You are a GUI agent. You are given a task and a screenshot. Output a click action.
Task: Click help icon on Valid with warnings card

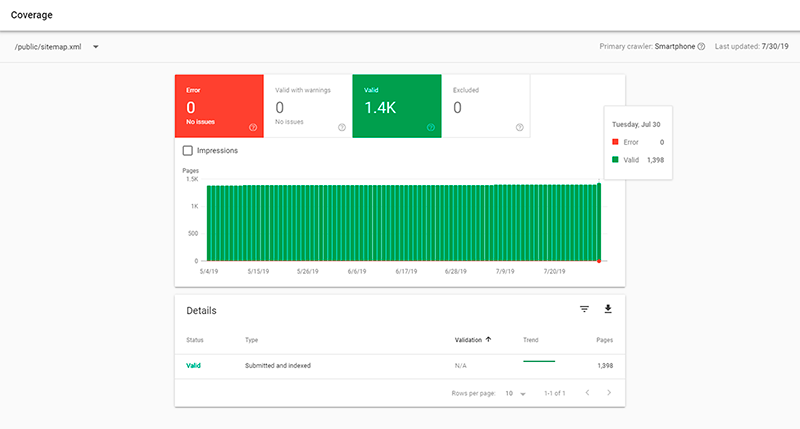342,127
